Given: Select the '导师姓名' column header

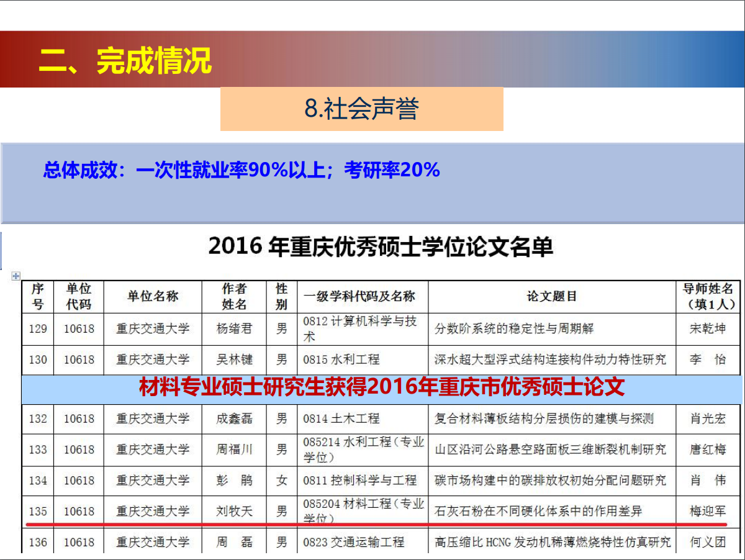Looking at the screenshot, I should (x=708, y=297).
